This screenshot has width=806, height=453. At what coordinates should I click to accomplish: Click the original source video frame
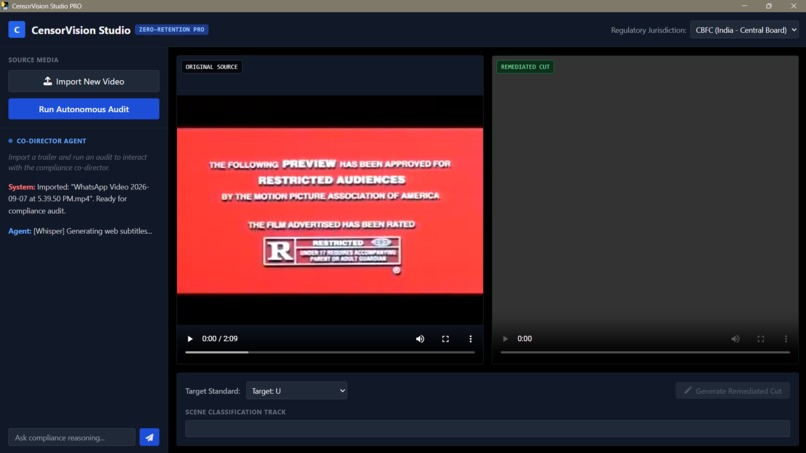[329, 211]
